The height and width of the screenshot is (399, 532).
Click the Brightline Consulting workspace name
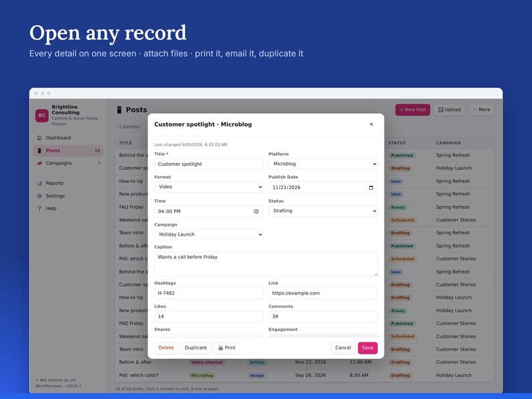point(66,110)
